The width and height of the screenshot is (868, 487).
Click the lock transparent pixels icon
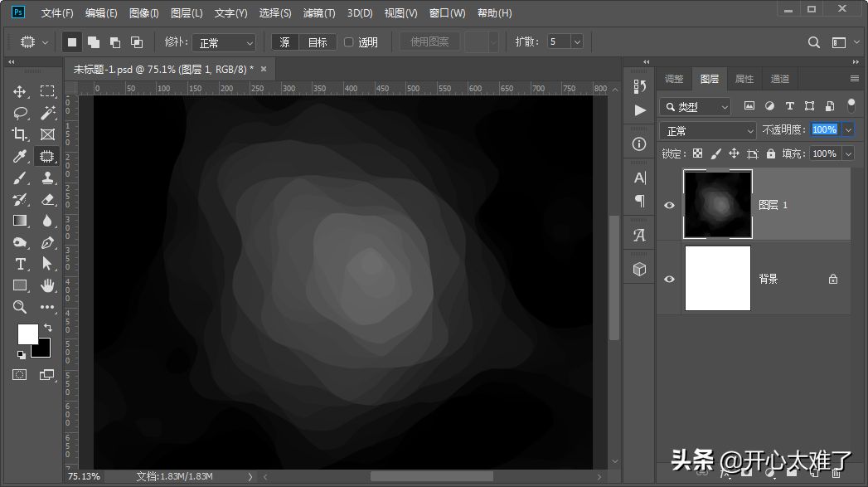[x=697, y=153]
